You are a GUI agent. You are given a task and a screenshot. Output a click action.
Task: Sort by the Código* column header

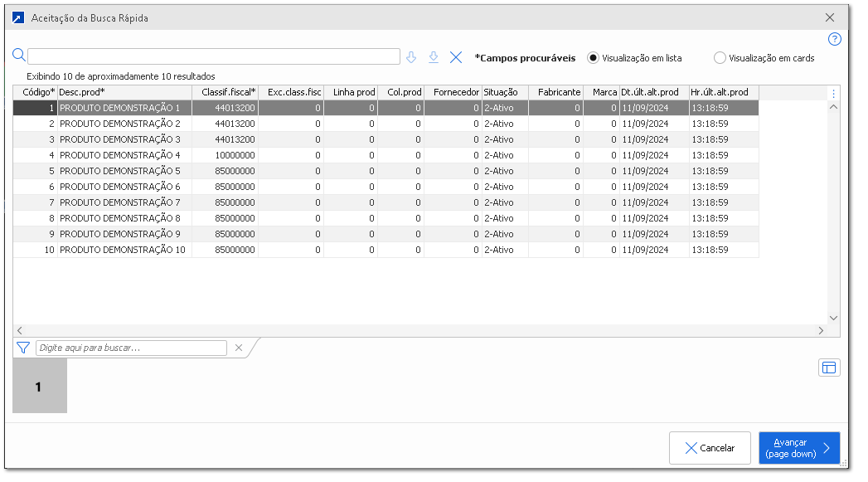coord(36,93)
